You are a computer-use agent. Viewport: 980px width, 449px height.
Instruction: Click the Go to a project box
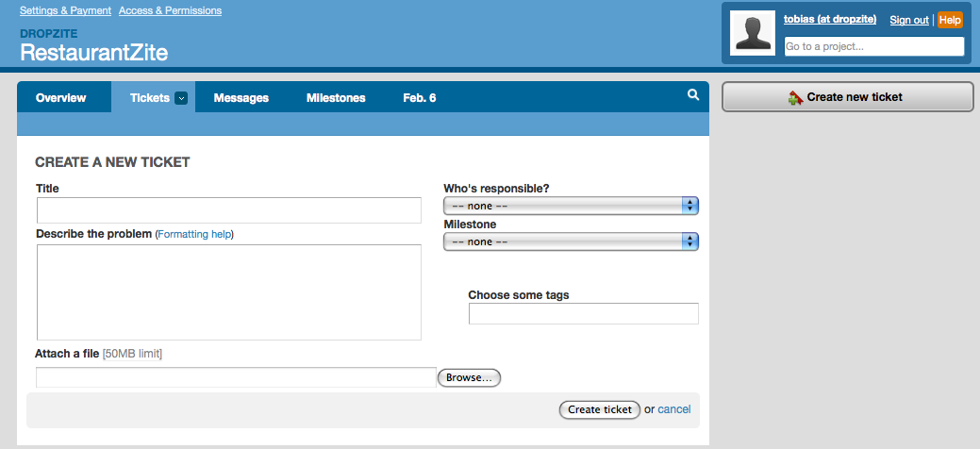[x=874, y=46]
